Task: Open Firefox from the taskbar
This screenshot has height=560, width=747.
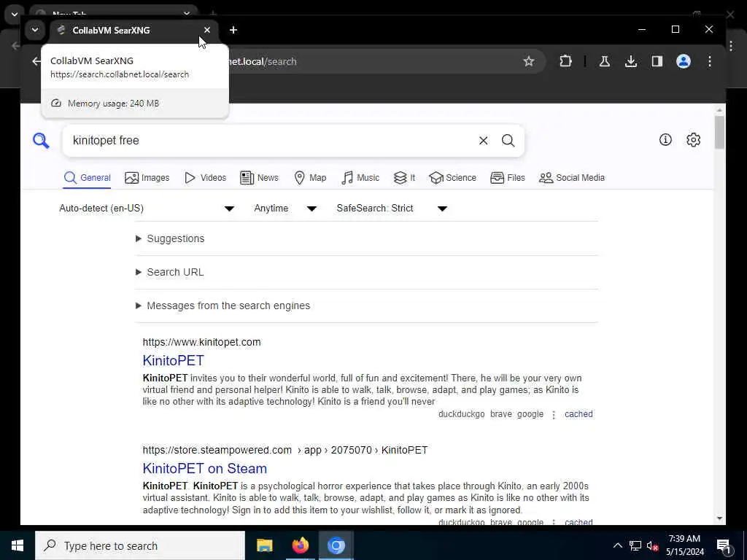Action: (x=300, y=545)
